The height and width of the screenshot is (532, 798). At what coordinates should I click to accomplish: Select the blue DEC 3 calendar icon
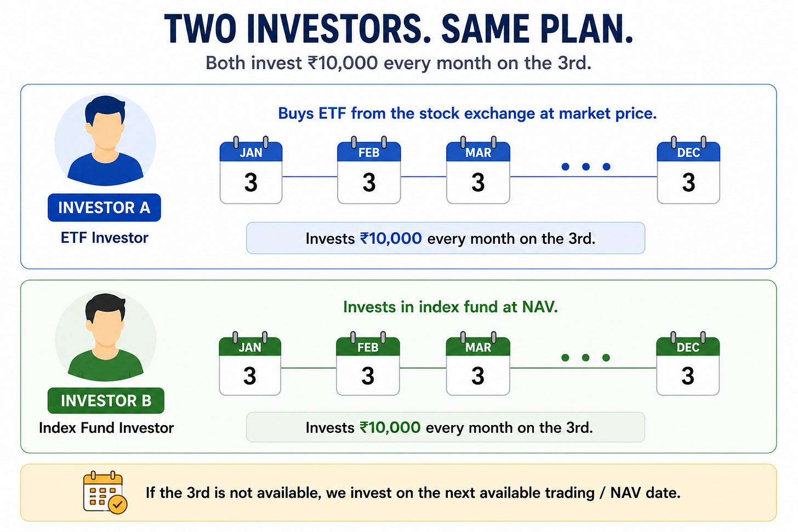point(688,170)
